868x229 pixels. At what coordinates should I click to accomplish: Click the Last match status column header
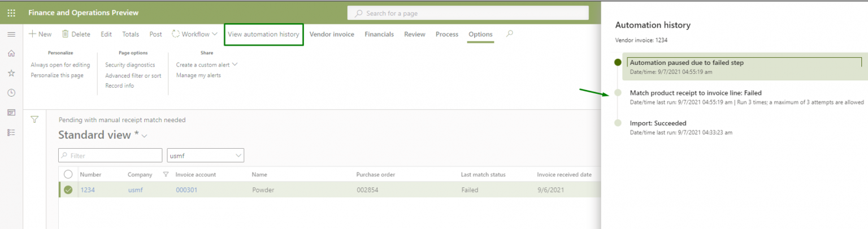pos(483,175)
